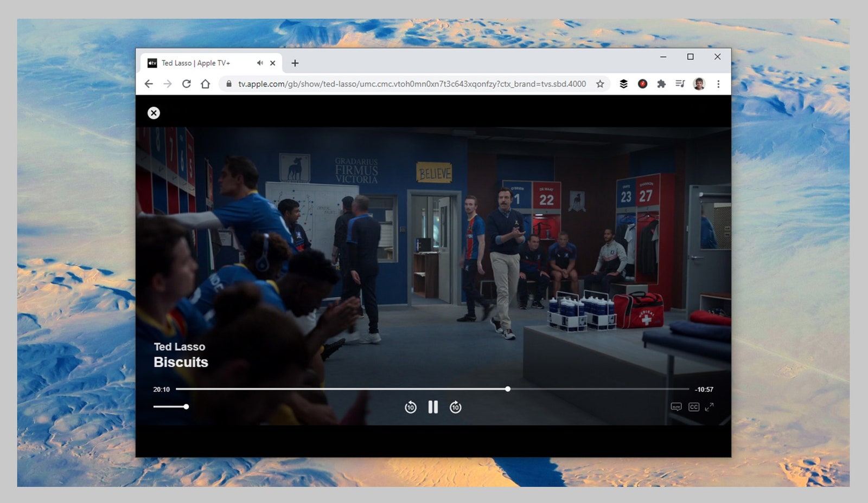Select the Ted Lasso | Apple TV+ tab
868x503 pixels.
(x=211, y=63)
